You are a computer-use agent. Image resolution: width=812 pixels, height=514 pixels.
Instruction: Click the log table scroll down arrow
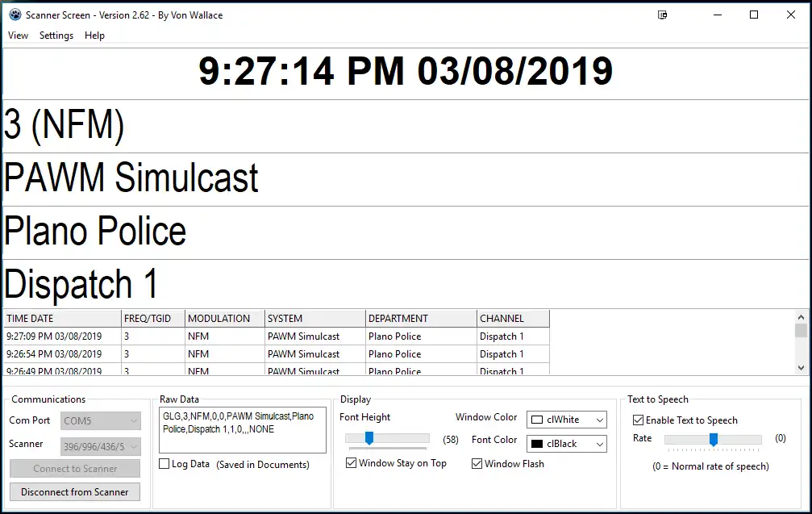(802, 368)
